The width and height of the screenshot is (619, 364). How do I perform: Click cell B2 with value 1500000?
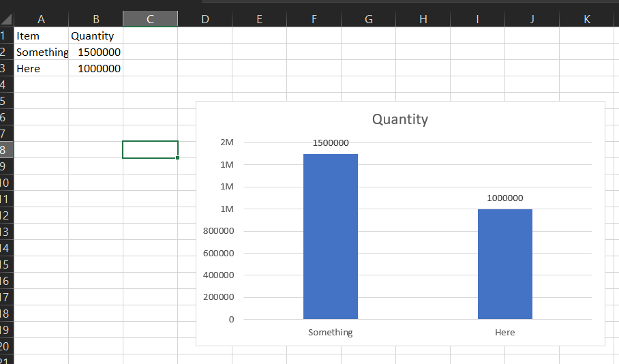pyautogui.click(x=96, y=52)
